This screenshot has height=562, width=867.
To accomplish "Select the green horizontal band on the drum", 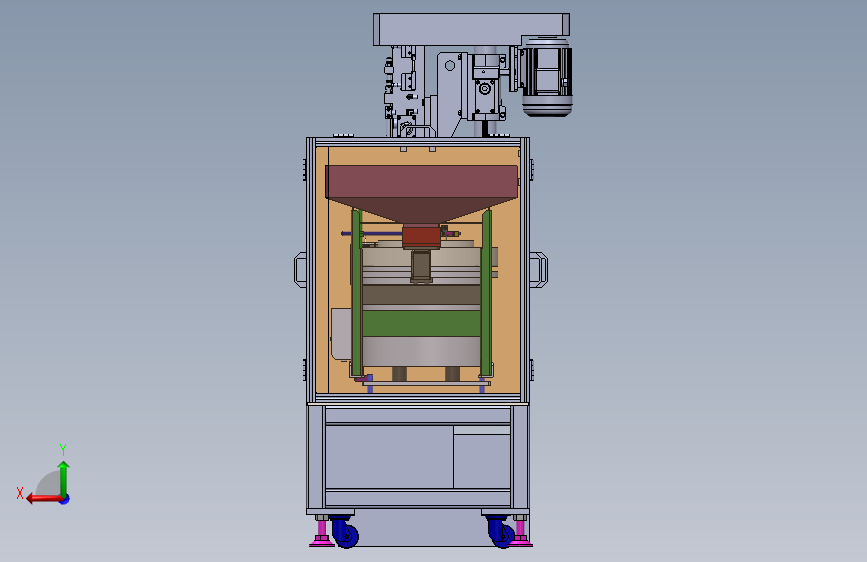I will coord(421,324).
